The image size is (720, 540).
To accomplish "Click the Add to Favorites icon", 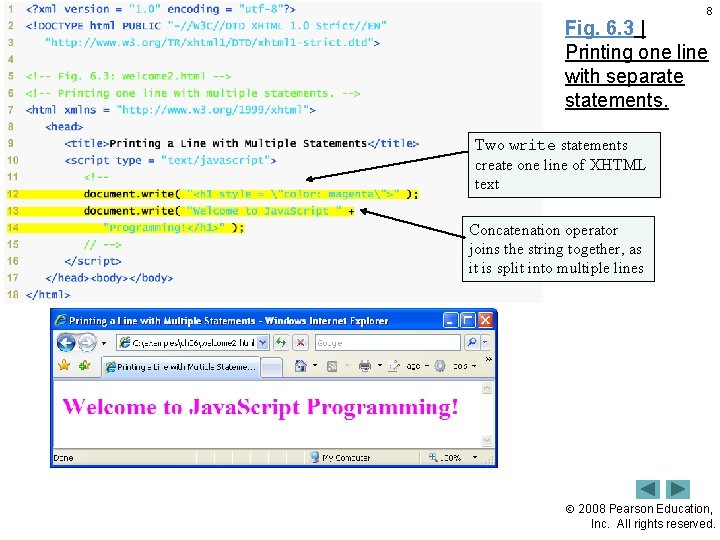I will [x=84, y=366].
